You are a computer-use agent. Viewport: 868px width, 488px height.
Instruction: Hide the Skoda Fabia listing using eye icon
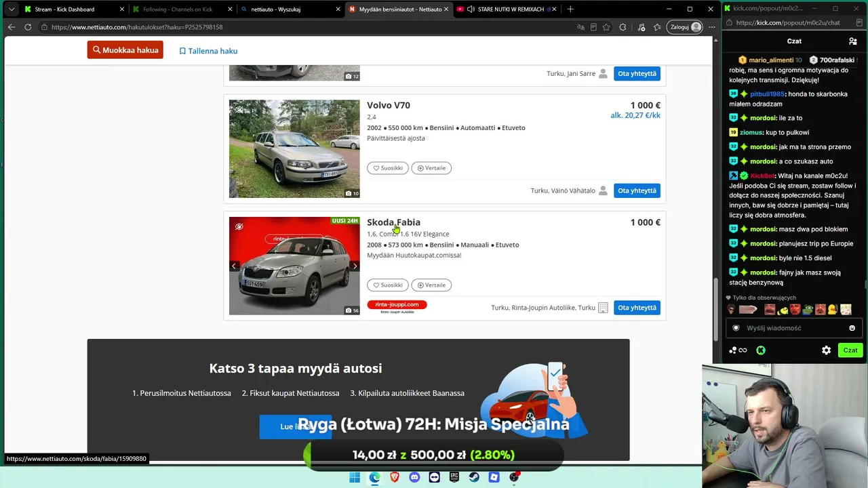tap(239, 226)
